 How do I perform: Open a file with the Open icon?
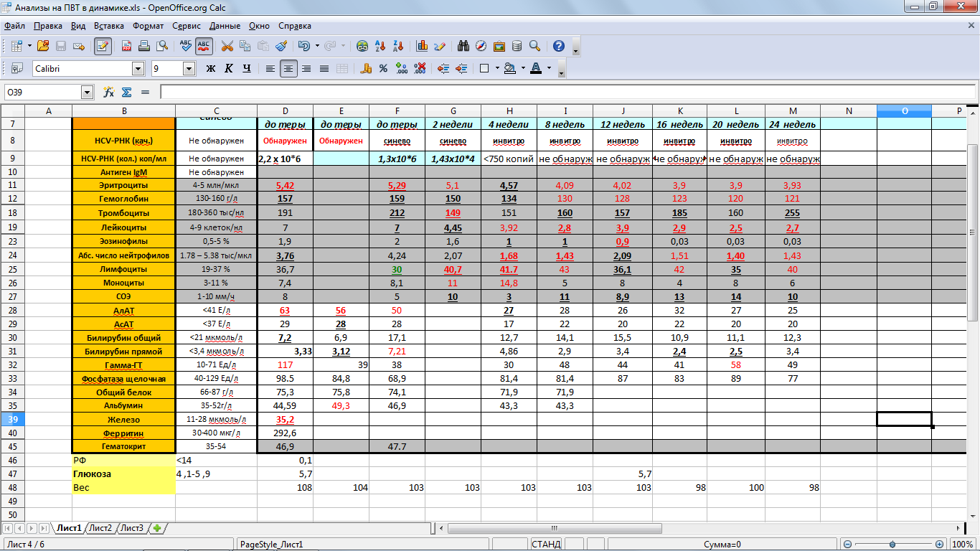[43, 46]
